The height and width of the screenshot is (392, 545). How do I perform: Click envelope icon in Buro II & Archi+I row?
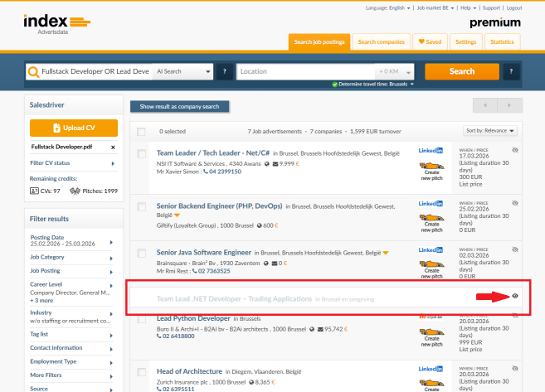pyautogui.click(x=320, y=329)
